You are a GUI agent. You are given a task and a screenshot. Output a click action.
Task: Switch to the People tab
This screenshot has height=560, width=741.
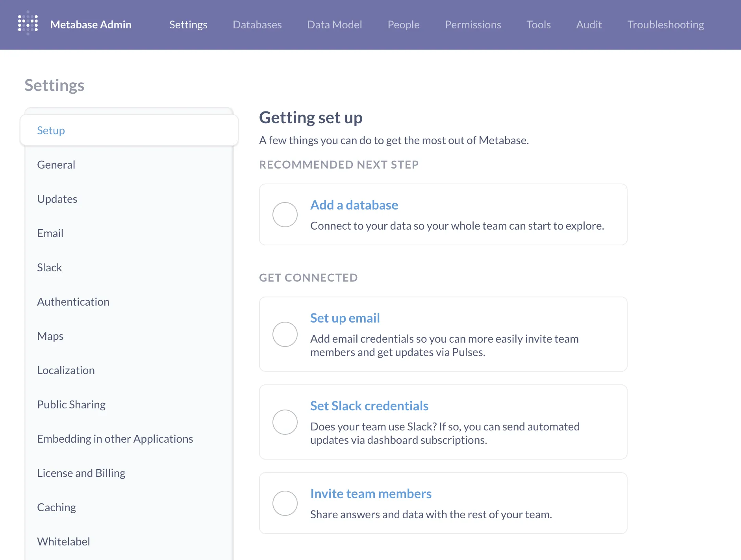(403, 24)
